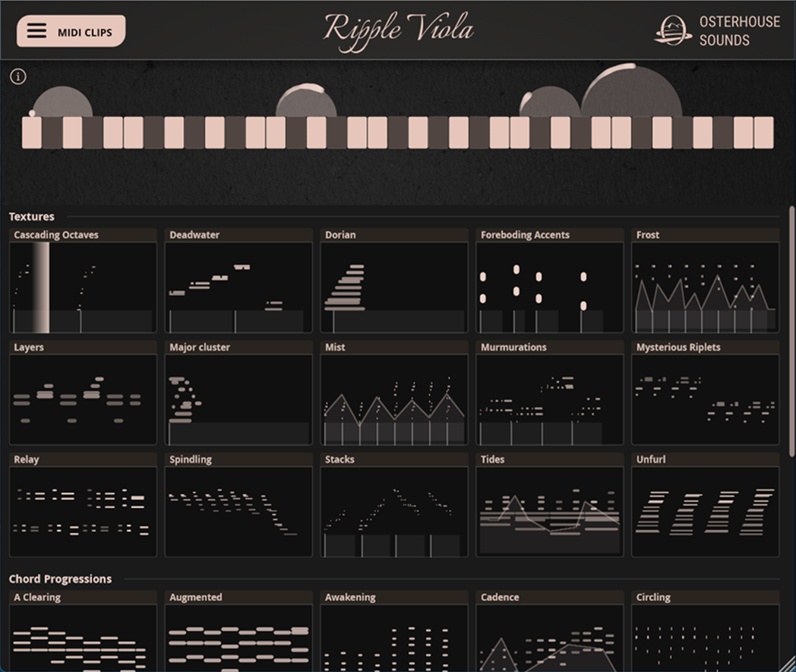Screen dimensions: 796x672
Task: Open the MIDI CLIPS menu button
Action: [71, 31]
